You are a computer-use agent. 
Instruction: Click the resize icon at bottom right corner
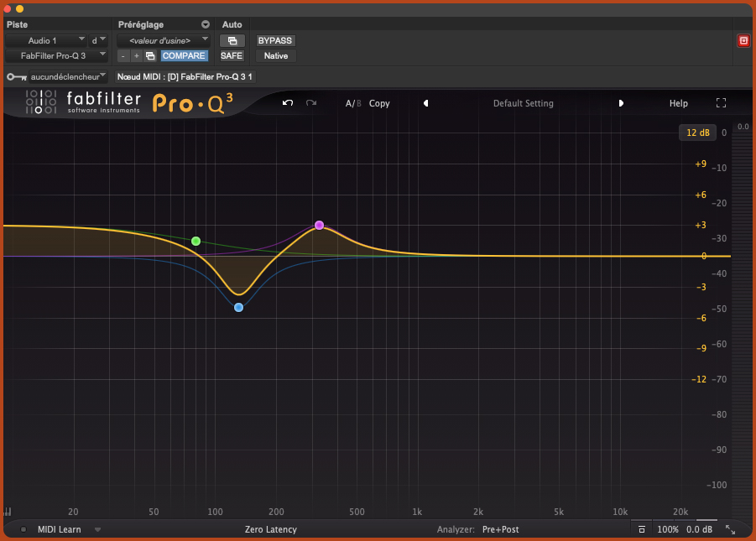[x=730, y=529]
